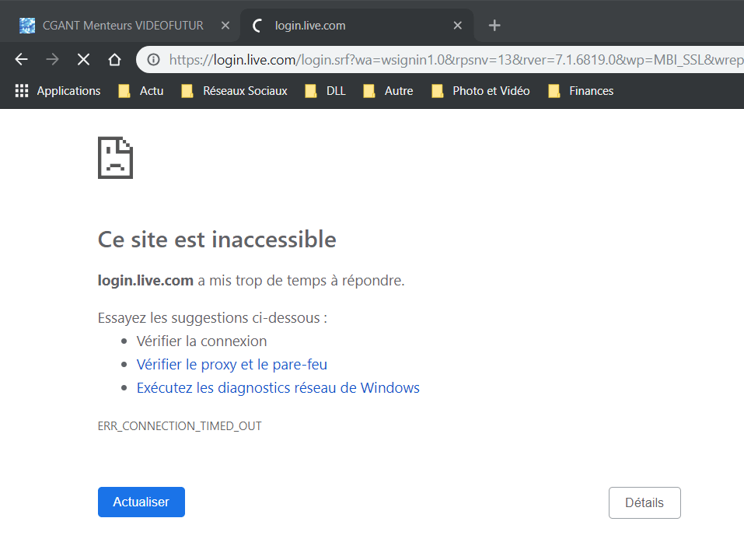The image size is (744, 560).
Task: Expand the Réseaux Sociaux bookmarks folder
Action: [x=235, y=91]
